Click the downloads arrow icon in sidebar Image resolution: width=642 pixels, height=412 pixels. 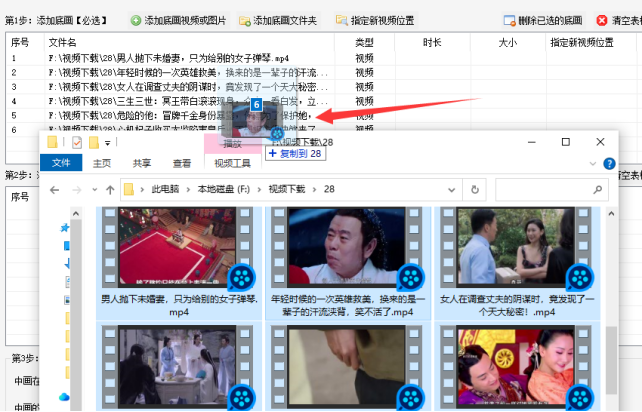[67, 264]
